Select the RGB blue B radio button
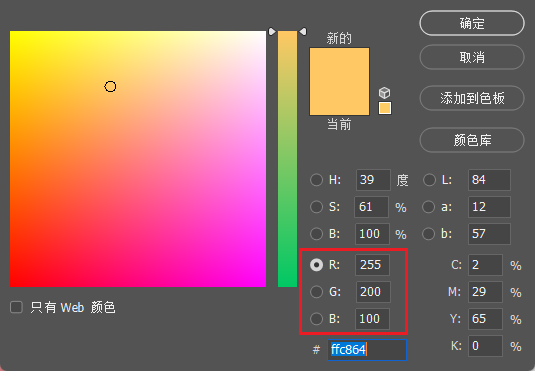 [316, 319]
